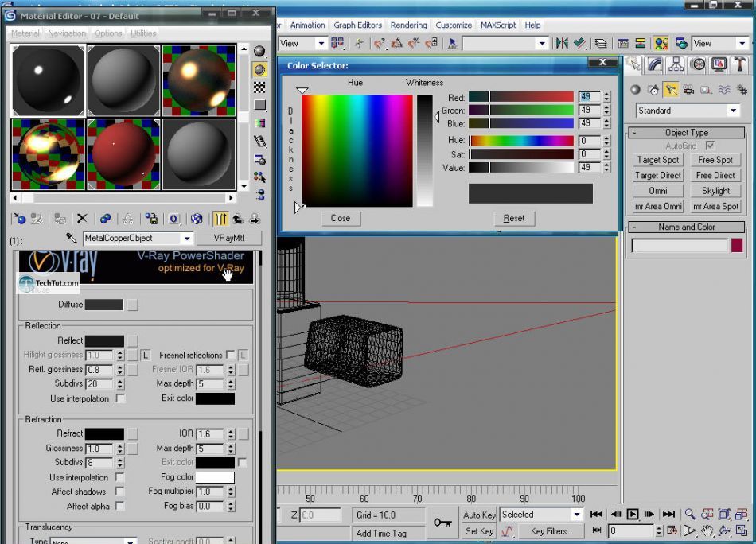
Task: Click the Sample Type sphere icon in Material Editor
Action: [259, 52]
